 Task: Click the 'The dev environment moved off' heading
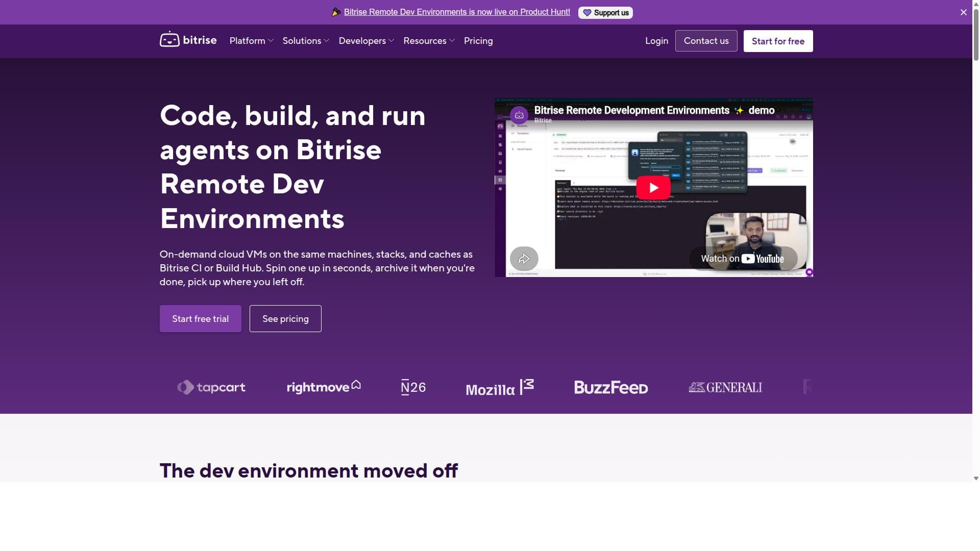pos(309,470)
